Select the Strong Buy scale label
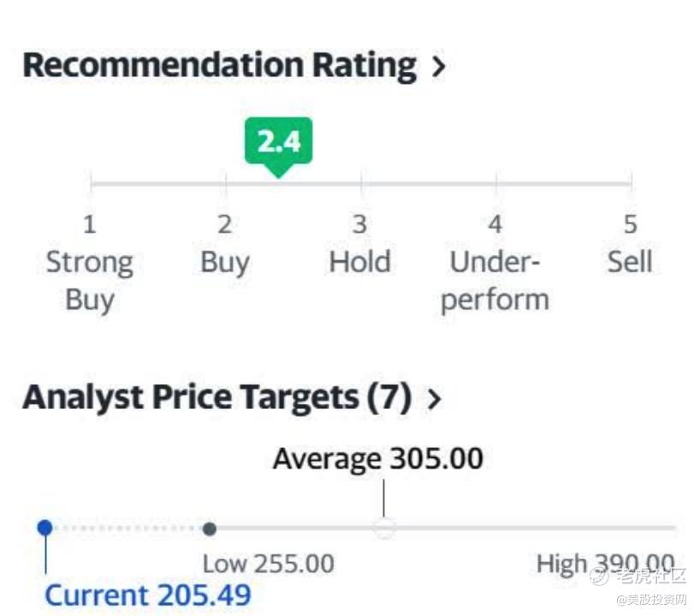This screenshot has height=616, width=700. point(89,281)
